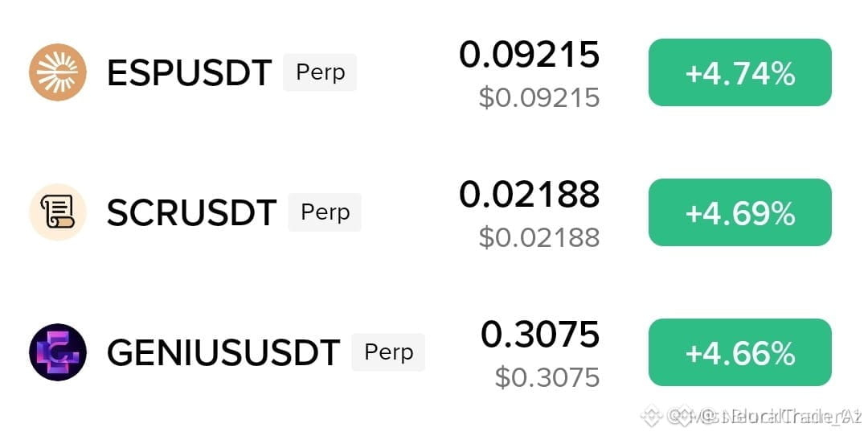
Task: Open the GENIUSUSDT trading pair
Action: [223, 353]
